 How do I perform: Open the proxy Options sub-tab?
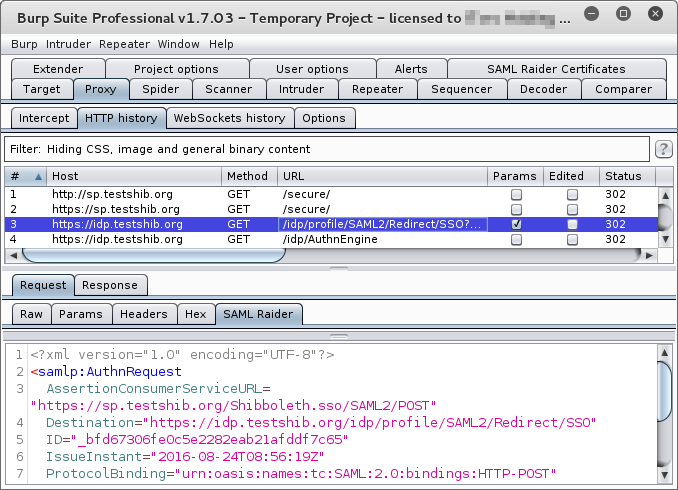coord(324,118)
